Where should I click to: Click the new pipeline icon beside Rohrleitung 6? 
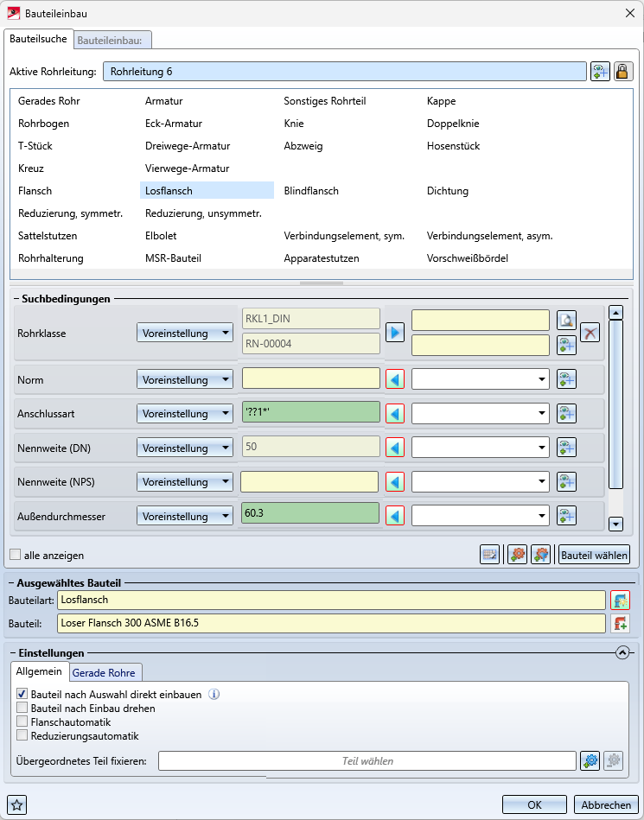point(600,72)
